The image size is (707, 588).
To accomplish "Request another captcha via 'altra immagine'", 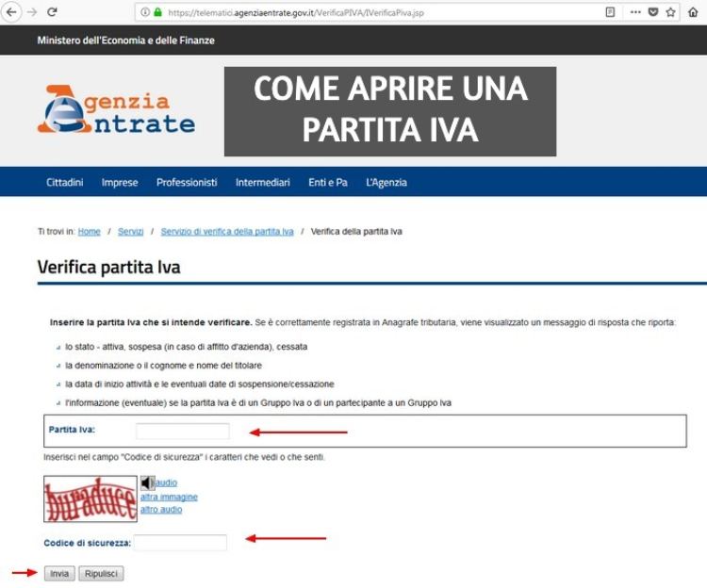I will [x=169, y=497].
